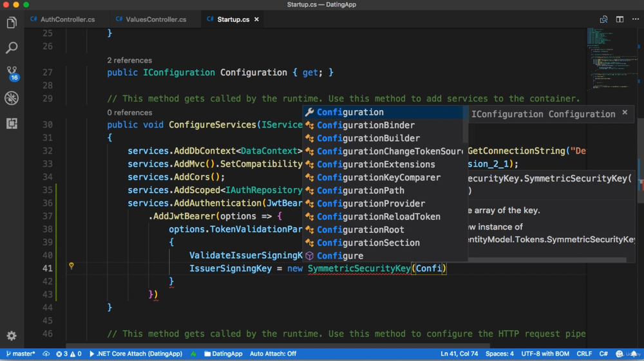
Task: Open the More Actions ellipsis menu
Action: tap(636, 19)
